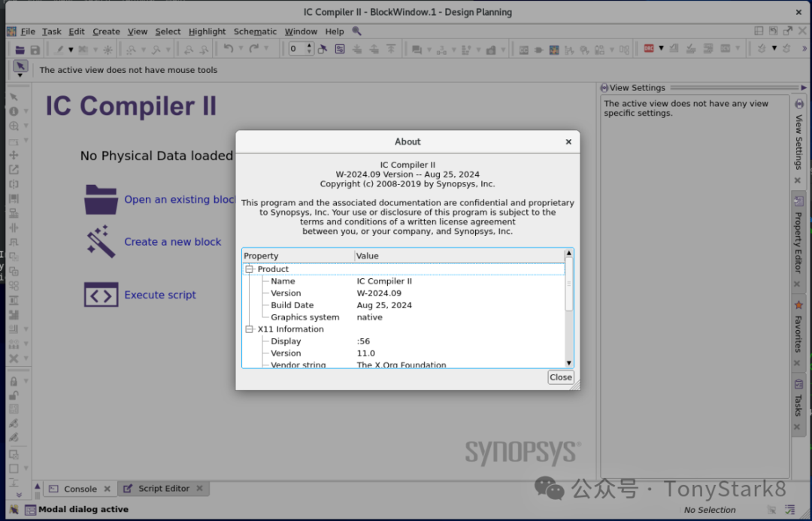812x521 pixels.
Task: Click the selection pointer icon beside the spinbox
Action: tap(323, 49)
